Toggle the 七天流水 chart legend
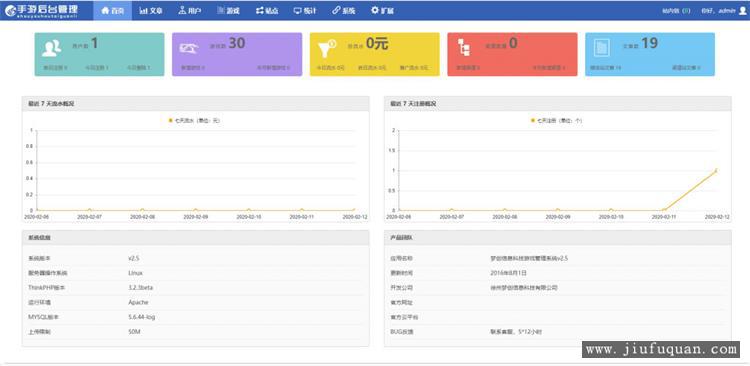 coord(194,121)
